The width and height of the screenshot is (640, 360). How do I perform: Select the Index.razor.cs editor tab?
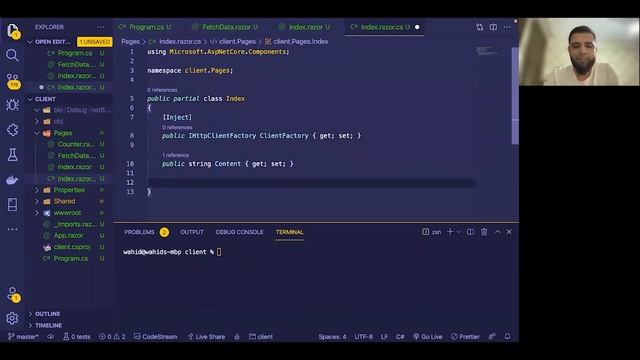point(381,27)
